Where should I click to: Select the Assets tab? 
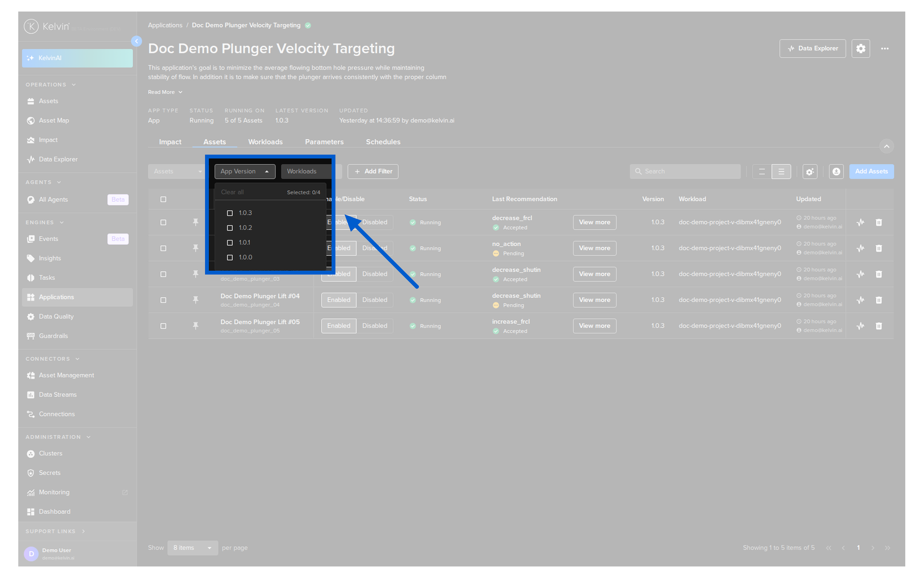click(x=215, y=142)
